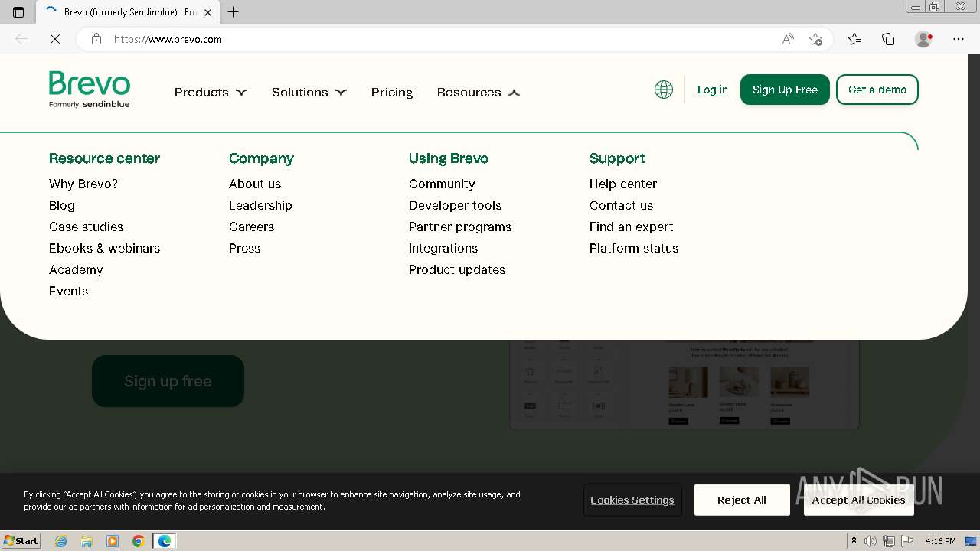Go back with the browser arrow
The height and width of the screenshot is (551, 980).
tap(21, 39)
